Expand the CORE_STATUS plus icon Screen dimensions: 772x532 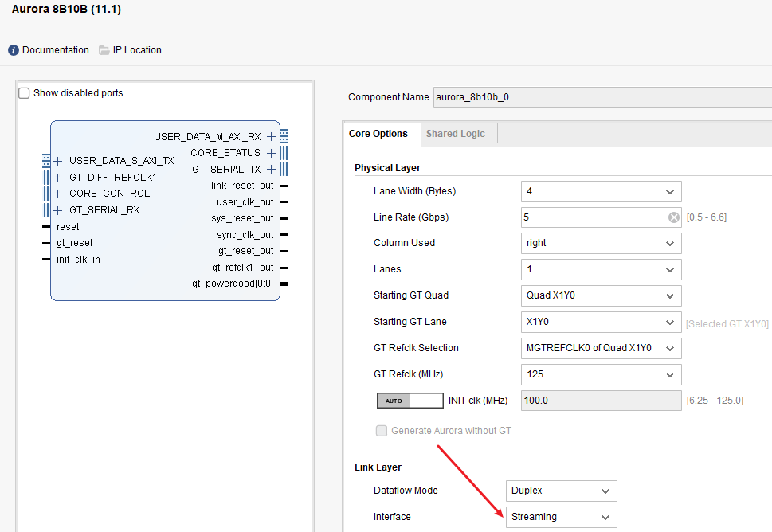point(271,153)
